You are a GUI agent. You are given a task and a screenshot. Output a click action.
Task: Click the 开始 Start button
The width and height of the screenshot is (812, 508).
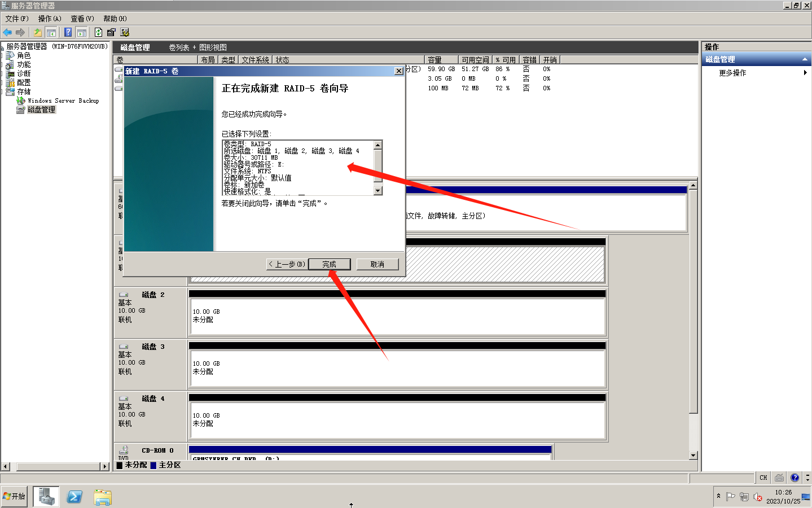(14, 496)
